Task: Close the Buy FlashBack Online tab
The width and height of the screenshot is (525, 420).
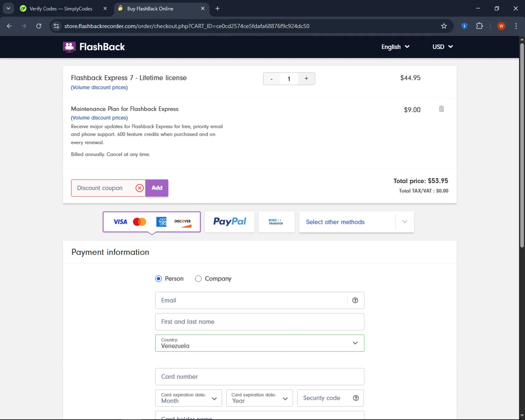Action: (203, 8)
